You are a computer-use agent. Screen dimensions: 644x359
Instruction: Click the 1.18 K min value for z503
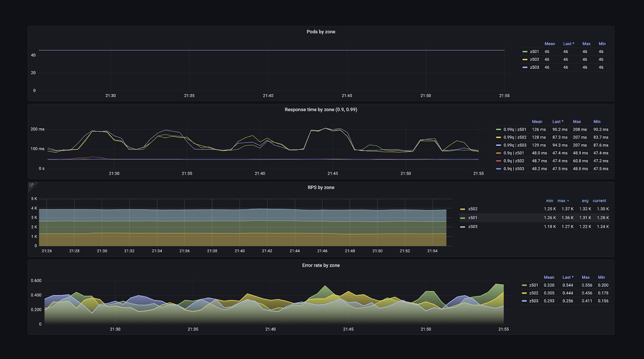(550, 226)
